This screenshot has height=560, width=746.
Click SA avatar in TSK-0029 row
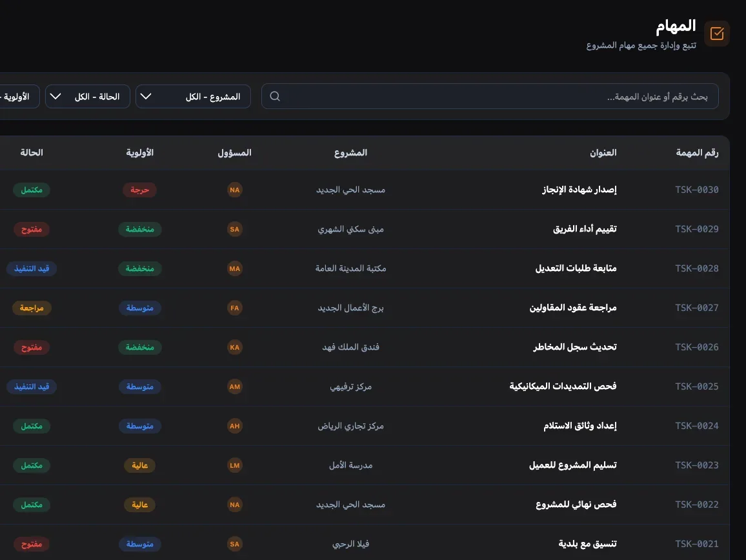pyautogui.click(x=234, y=229)
